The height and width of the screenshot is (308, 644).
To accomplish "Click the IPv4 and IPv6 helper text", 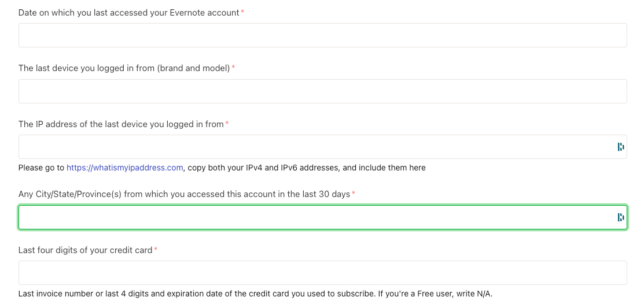I will tap(306, 168).
